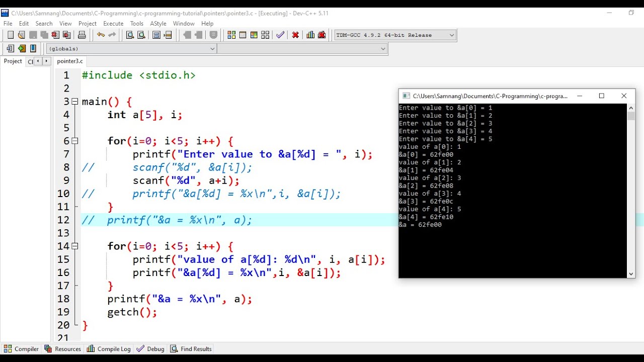This screenshot has height=362, width=644.
Task: Collapse the main() fold at line 3
Action: 75,102
